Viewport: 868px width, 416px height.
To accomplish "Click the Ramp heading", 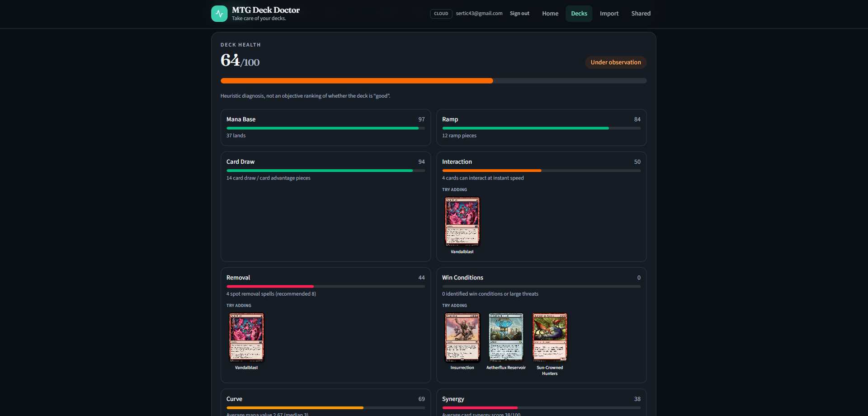I will (450, 119).
